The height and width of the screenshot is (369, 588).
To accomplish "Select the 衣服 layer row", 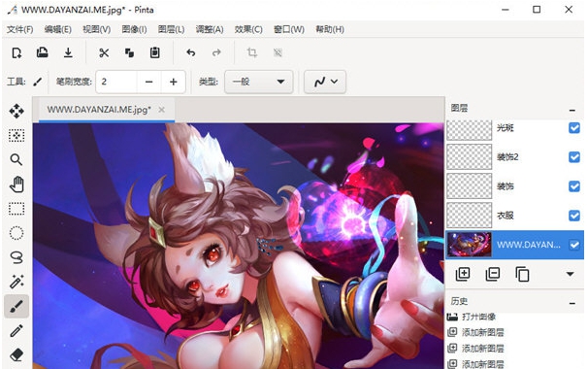I will click(x=514, y=216).
